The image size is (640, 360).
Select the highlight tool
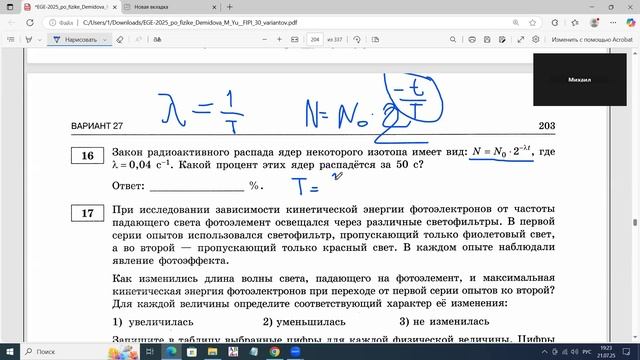coord(29,40)
